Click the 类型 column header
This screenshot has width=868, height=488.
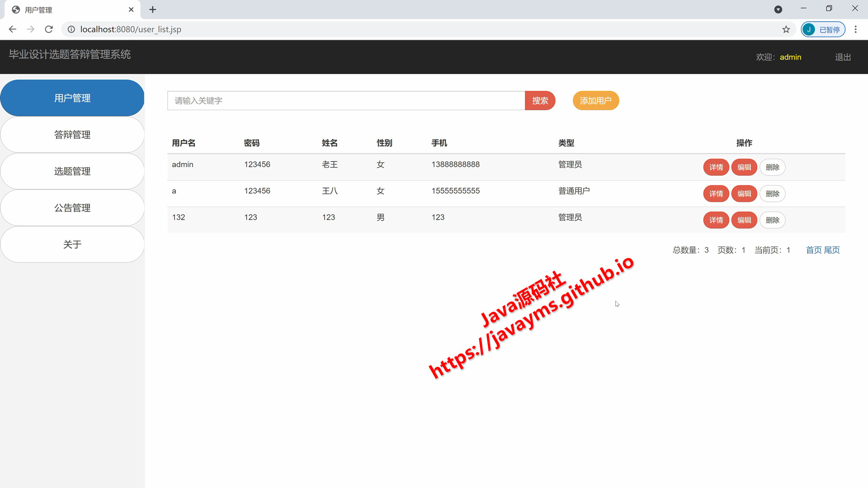[566, 143]
